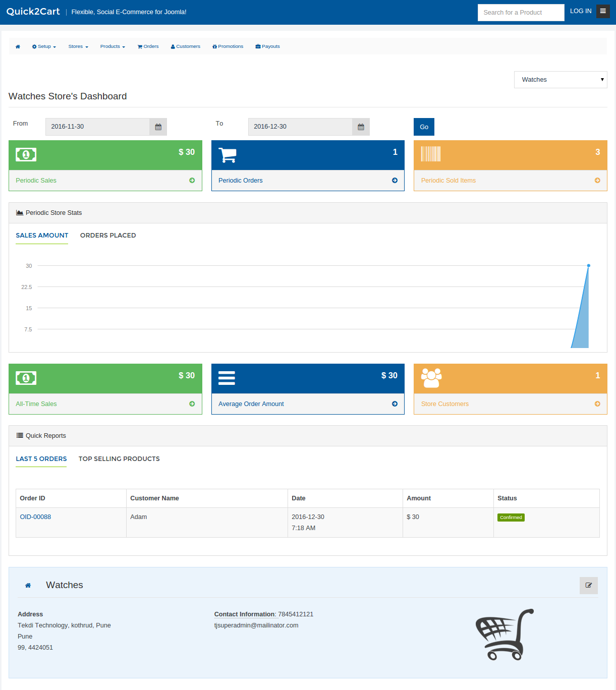Click the Order ID column header

click(71, 498)
